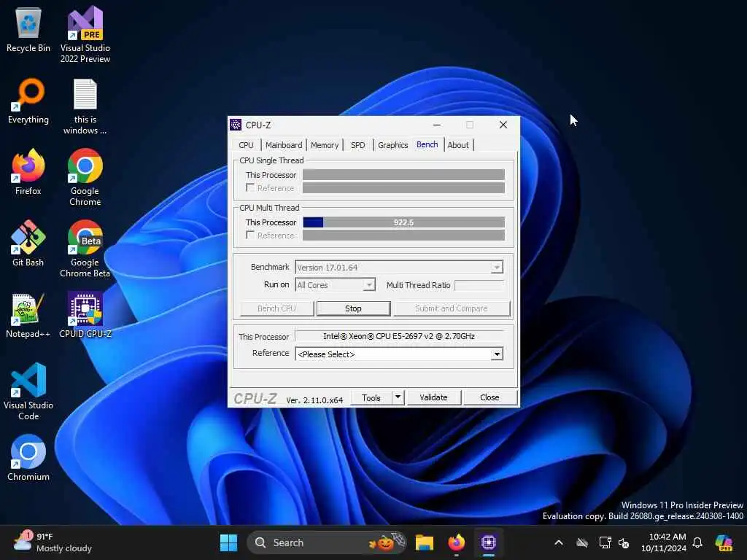This screenshot has height=560, width=747.
Task: Open the Windows Start menu
Action: pyautogui.click(x=228, y=542)
